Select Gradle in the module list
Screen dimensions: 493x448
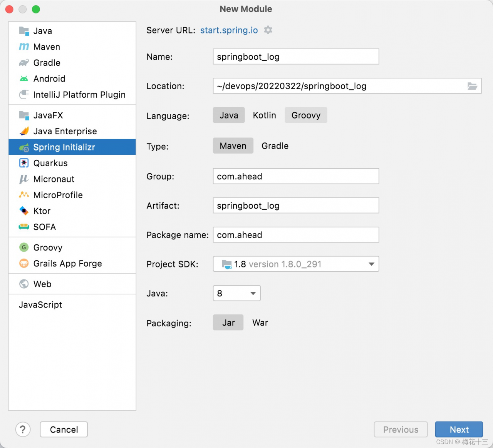tap(72, 63)
